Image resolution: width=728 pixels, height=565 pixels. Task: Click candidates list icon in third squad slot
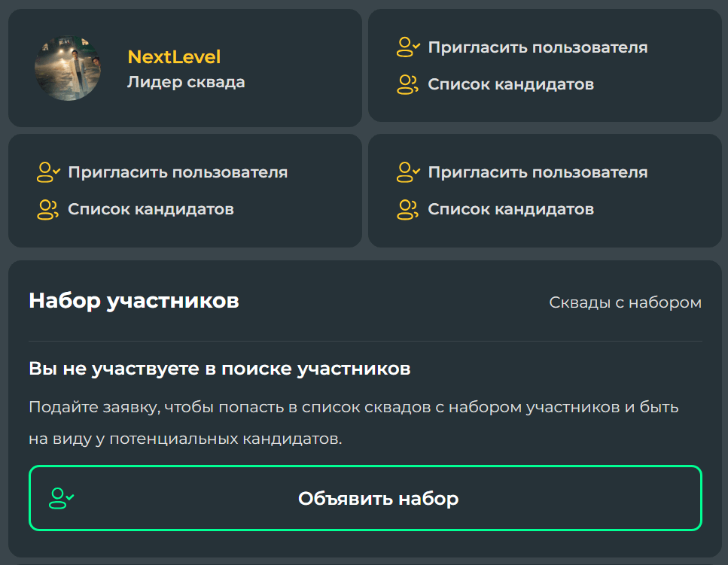47,209
